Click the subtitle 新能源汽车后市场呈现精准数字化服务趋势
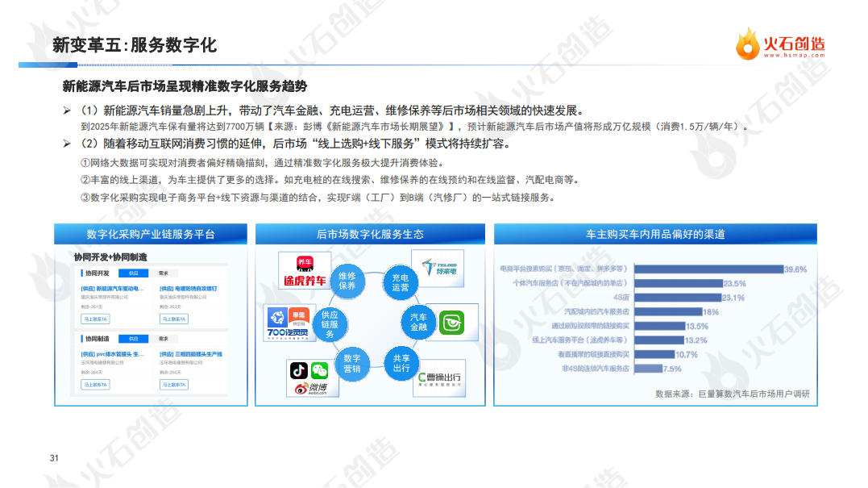 pos(185,86)
